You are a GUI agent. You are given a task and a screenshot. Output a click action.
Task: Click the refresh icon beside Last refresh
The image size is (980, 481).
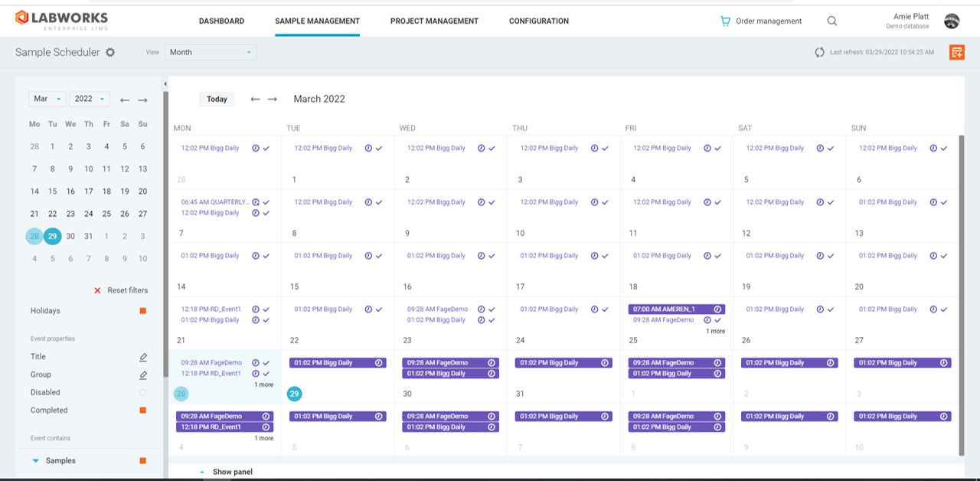click(820, 52)
